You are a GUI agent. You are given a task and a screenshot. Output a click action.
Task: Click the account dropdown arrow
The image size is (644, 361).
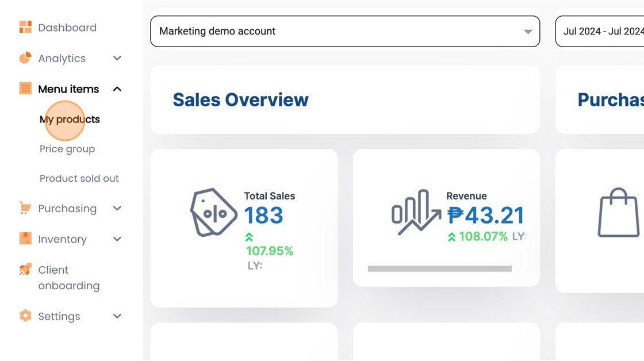528,32
